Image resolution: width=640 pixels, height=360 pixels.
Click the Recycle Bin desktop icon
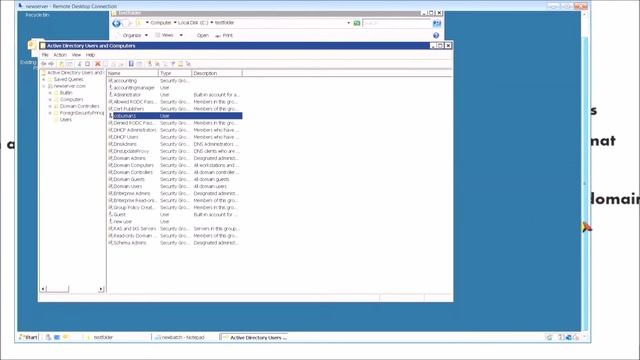point(37,15)
